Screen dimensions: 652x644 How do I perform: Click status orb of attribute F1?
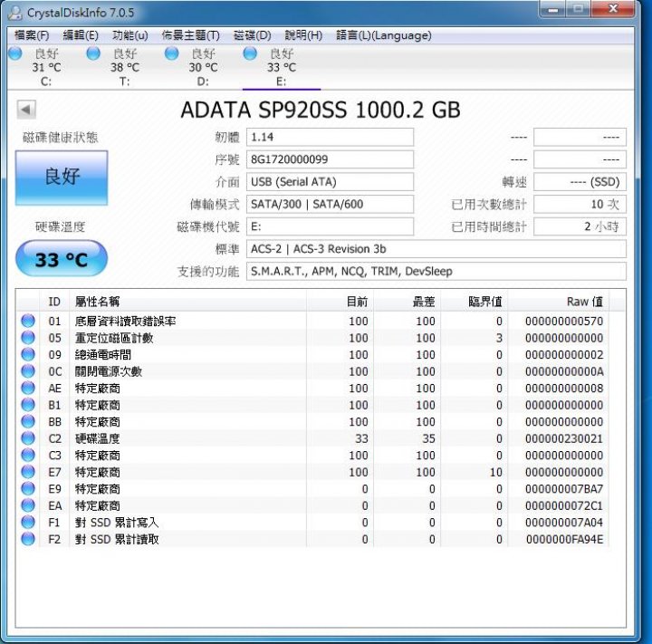(x=28, y=522)
